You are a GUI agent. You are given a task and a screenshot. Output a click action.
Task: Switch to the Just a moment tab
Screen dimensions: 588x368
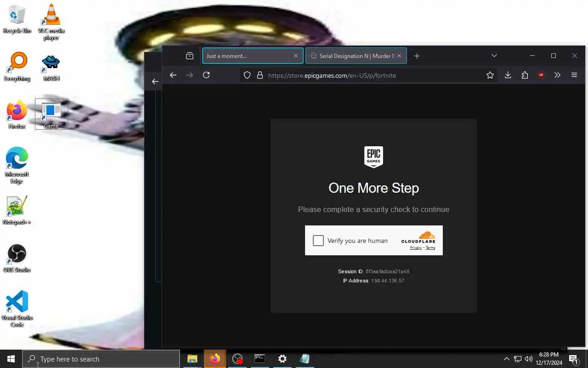coord(253,56)
